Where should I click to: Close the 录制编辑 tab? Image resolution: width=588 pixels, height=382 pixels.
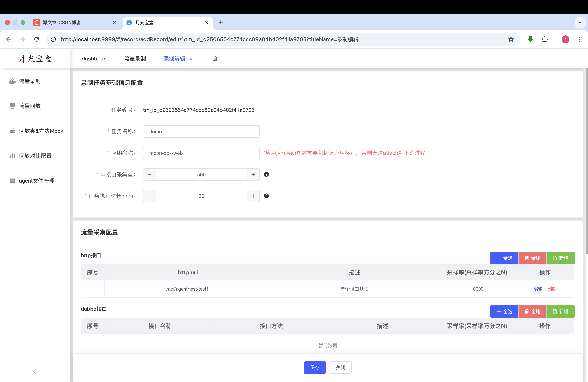tap(191, 59)
